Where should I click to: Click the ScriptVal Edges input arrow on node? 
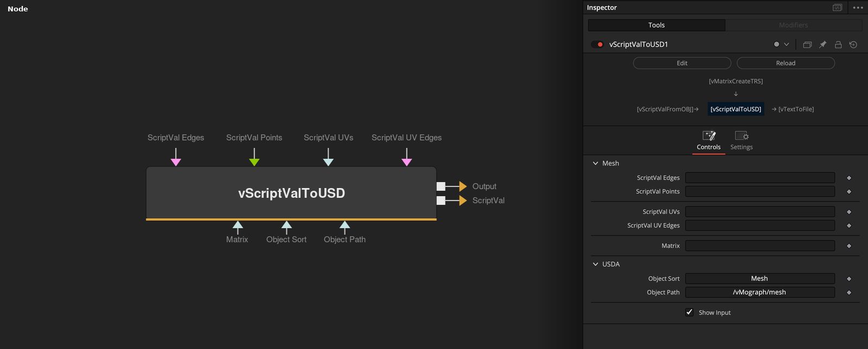176,162
